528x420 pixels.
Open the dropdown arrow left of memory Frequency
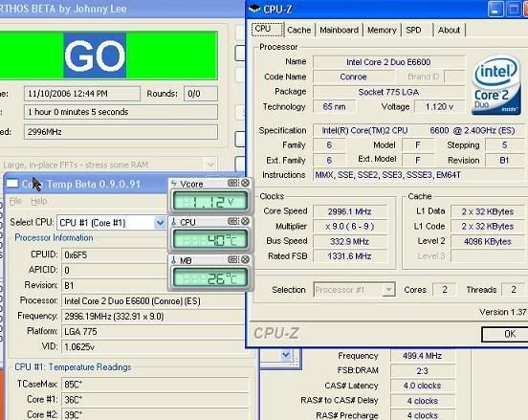click(286, 355)
